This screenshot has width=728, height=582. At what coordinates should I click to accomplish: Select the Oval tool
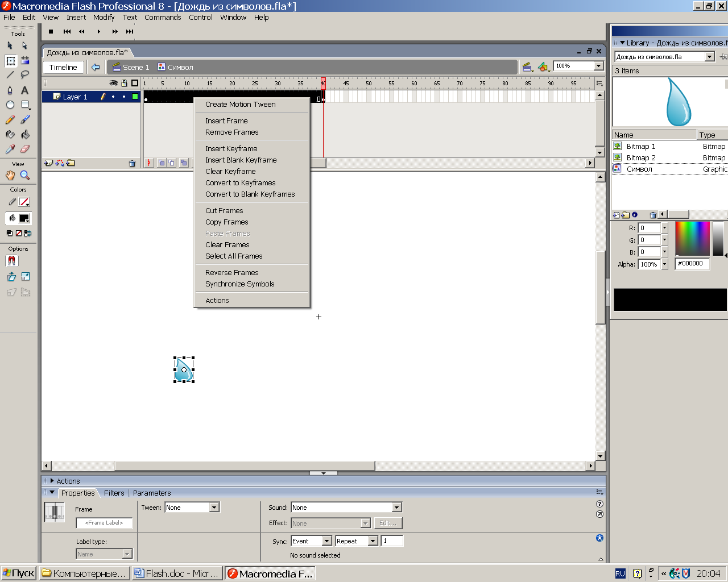(x=10, y=105)
